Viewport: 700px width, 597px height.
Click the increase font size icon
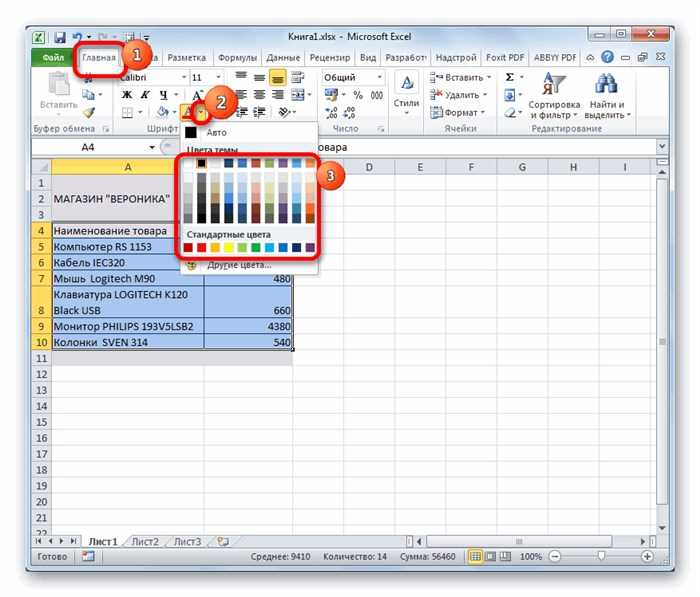[197, 95]
